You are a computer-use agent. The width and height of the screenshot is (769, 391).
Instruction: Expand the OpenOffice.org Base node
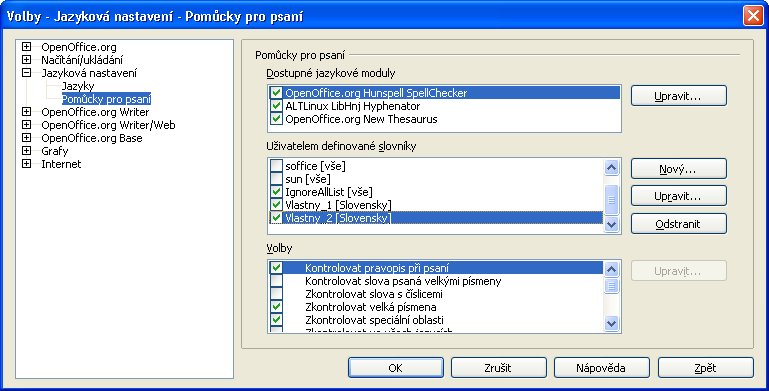click(x=26, y=138)
